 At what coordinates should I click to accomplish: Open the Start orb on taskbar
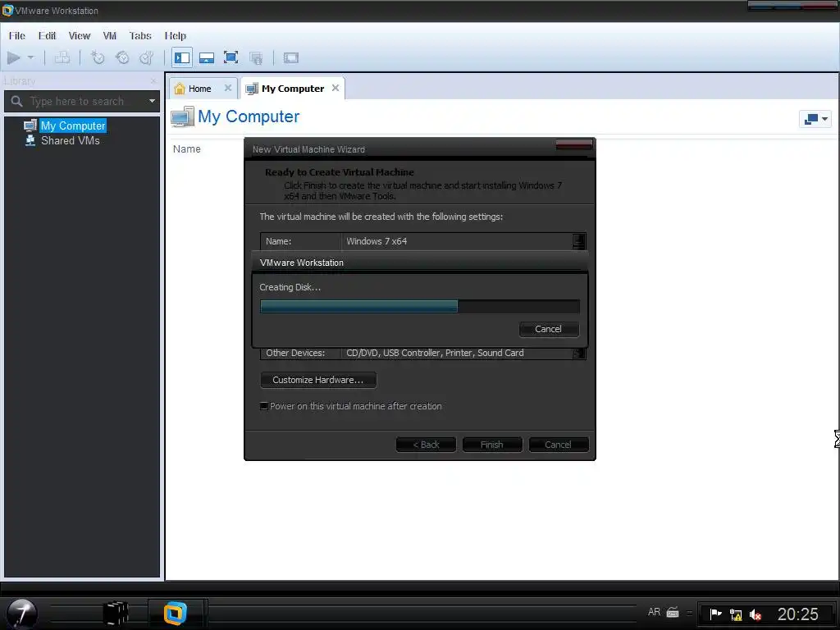21,613
